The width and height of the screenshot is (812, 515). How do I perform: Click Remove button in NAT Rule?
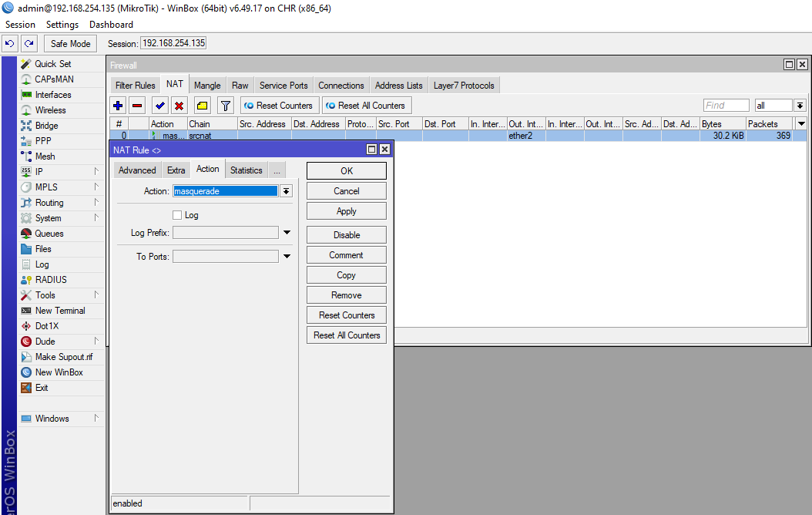tap(347, 295)
